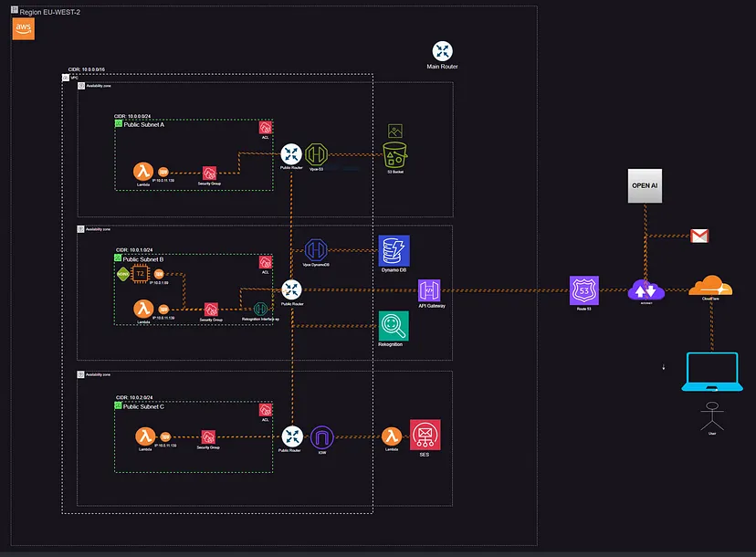Select the network interface icon beside T2
This screenshot has width=756, height=557.
(x=159, y=274)
